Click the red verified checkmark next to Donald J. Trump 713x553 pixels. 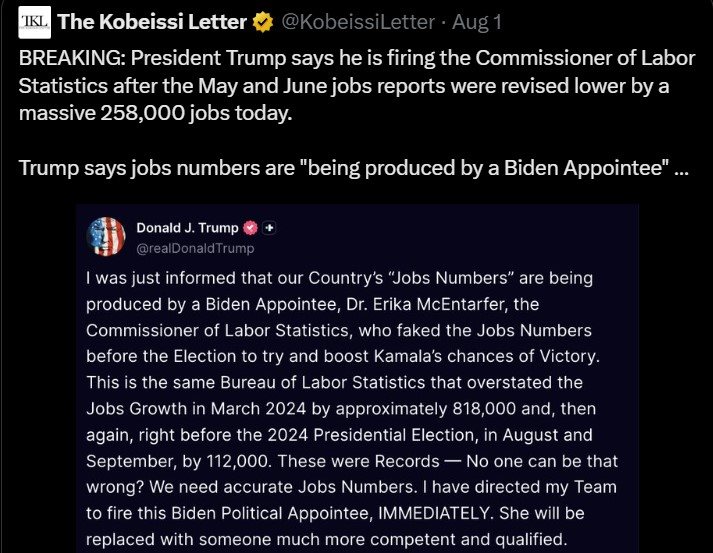251,227
